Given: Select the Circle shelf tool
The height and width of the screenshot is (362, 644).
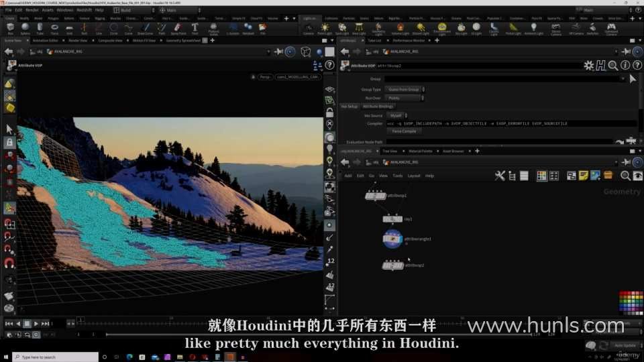Looking at the screenshot, I should (114, 28).
